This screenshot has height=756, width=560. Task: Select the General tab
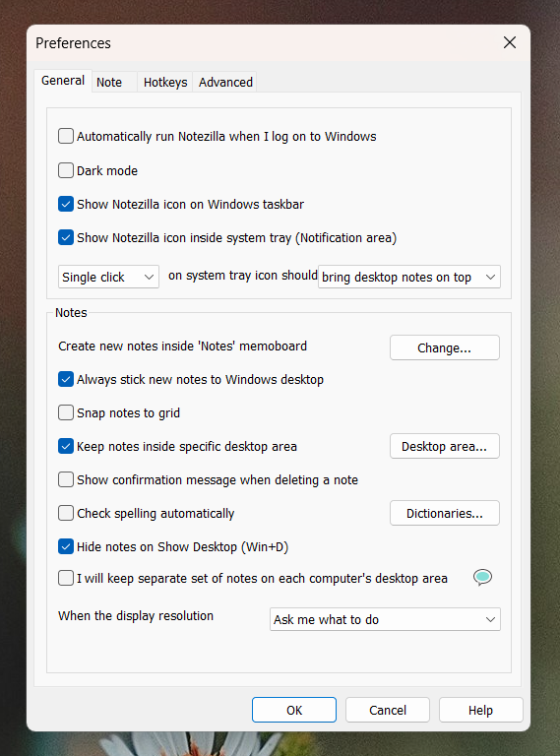(x=63, y=81)
